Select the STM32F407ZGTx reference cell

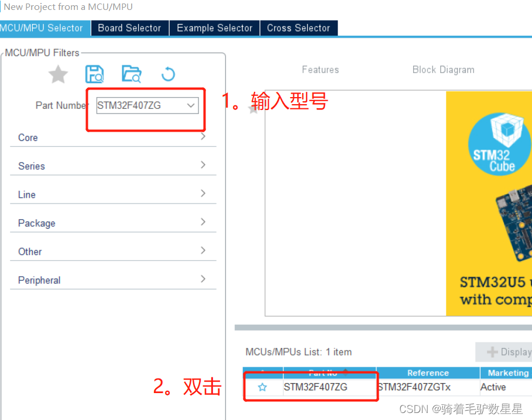click(428, 387)
